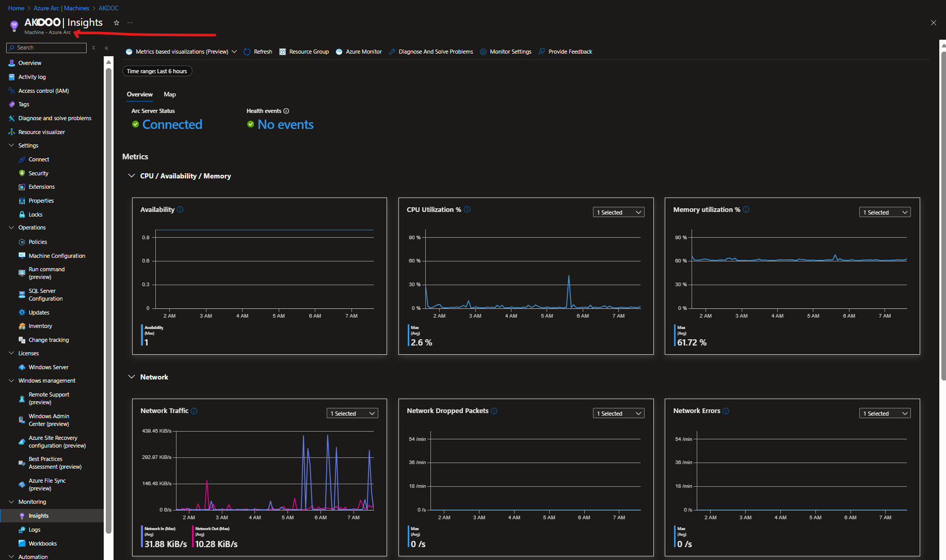Collapse the sidebar menu with double chevron
The width and height of the screenshot is (946, 560).
pos(106,48)
